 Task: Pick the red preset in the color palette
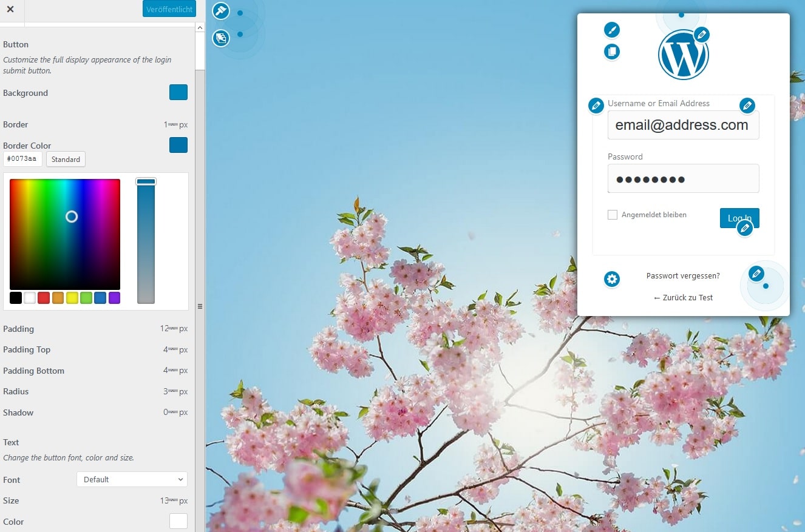pos(44,298)
